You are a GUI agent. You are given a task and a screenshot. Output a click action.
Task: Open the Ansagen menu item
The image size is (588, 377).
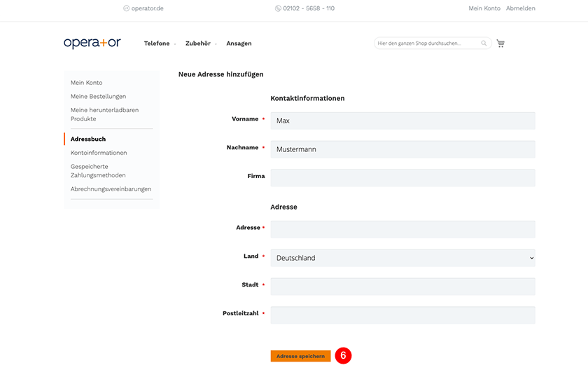239,43
